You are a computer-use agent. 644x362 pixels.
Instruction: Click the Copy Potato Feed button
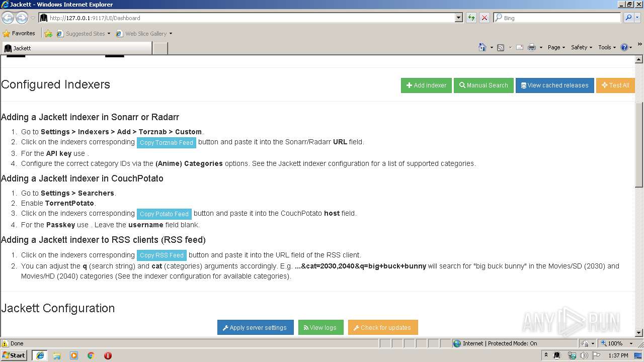164,214
